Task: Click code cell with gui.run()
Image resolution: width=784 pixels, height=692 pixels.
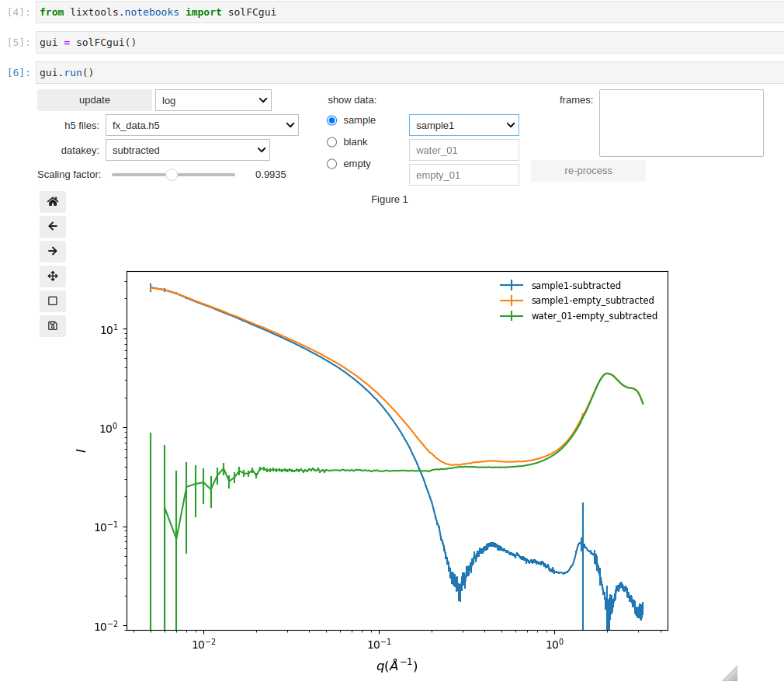Action: [410, 72]
